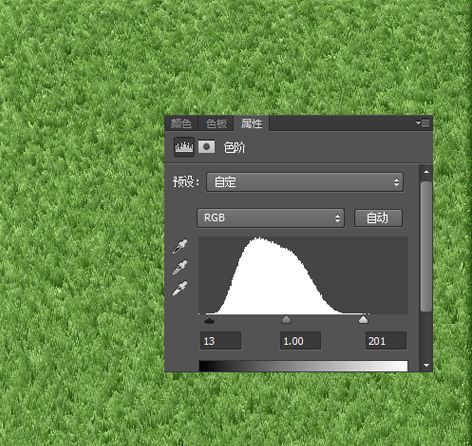Select the 属性 properties tab

pos(251,124)
